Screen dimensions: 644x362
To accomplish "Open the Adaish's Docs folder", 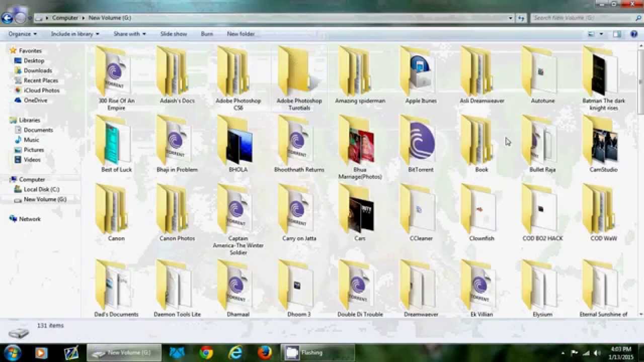I will tap(177, 75).
